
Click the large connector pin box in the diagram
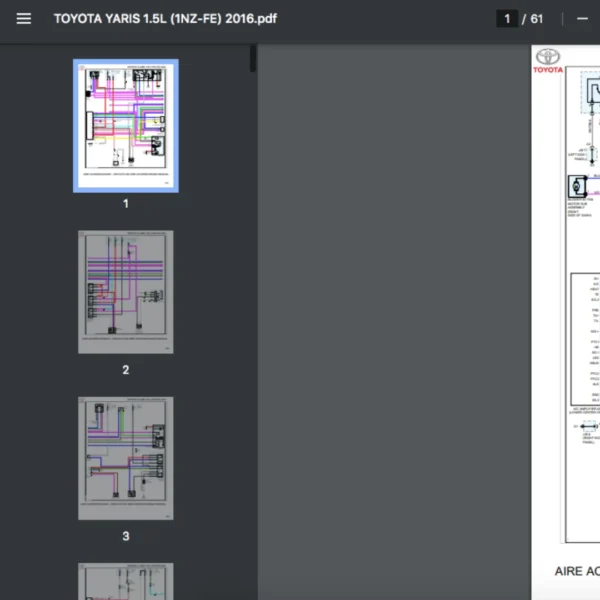585,340
